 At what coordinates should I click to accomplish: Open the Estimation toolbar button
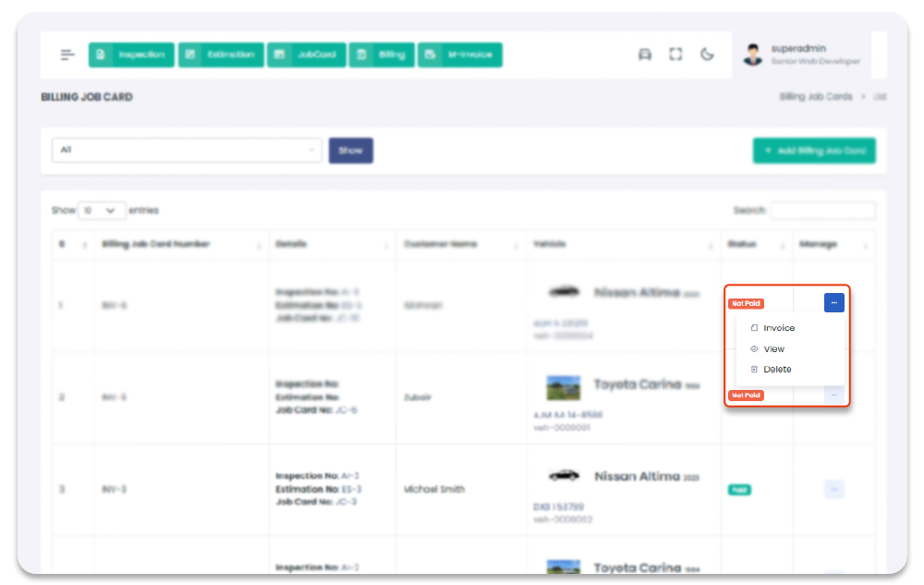(221, 55)
